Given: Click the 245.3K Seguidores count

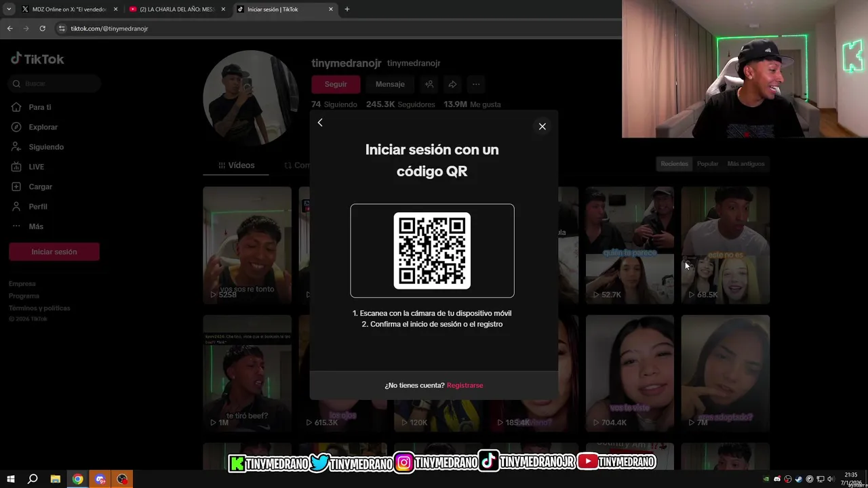Looking at the screenshot, I should click(x=400, y=104).
